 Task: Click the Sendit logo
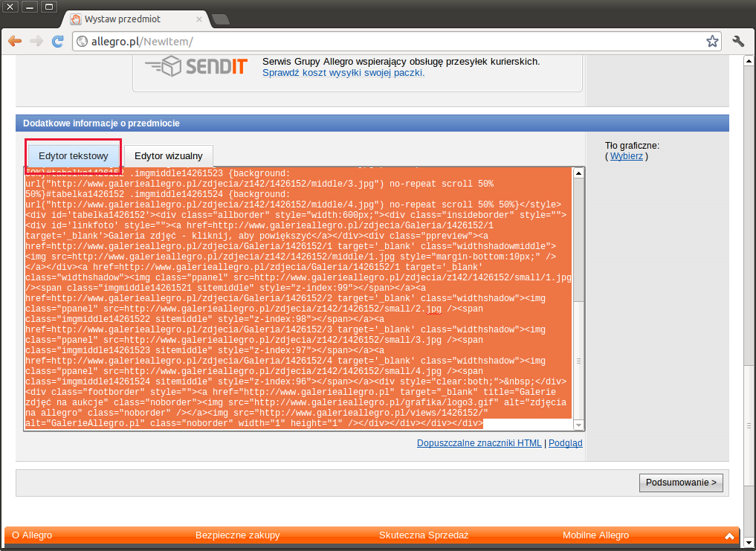click(196, 67)
